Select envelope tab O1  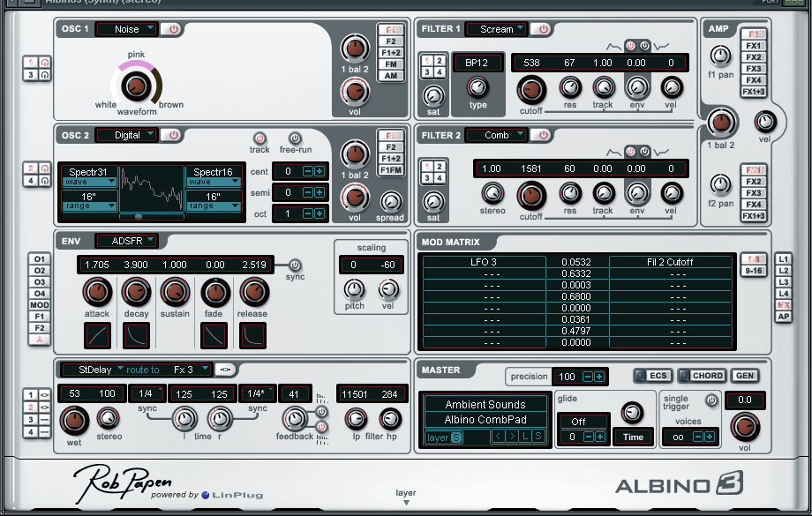coord(40,258)
